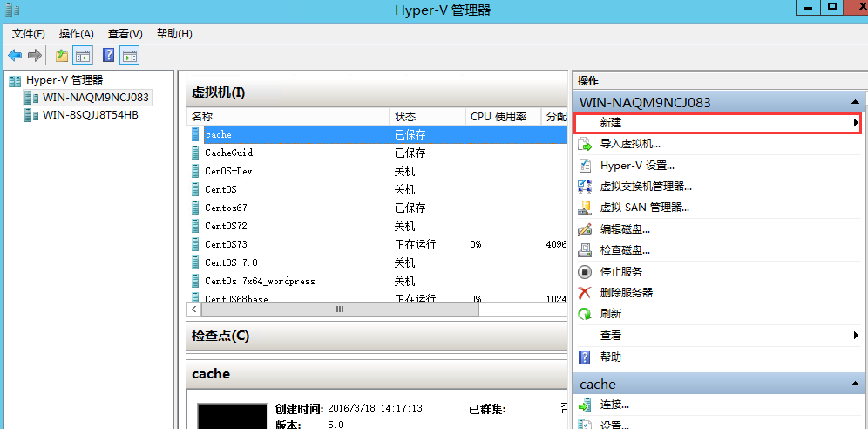This screenshot has height=429, width=868.
Task: Click the 停止服务 stop icon
Action: pos(585,272)
